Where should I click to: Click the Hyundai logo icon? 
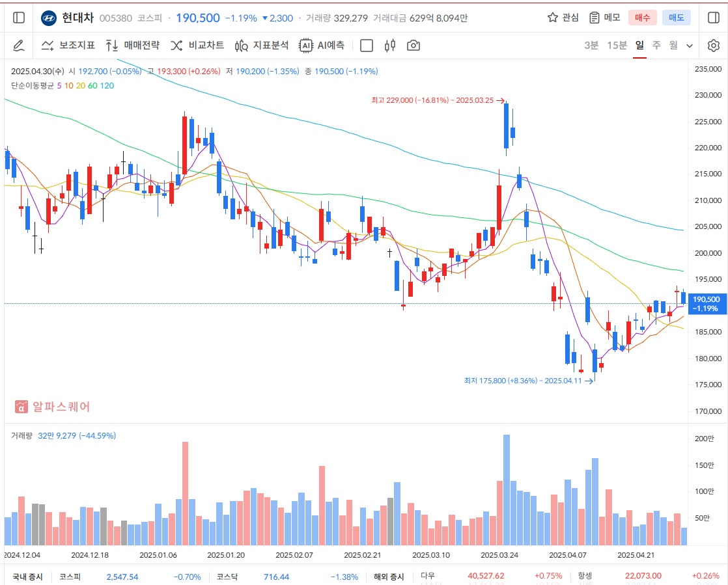tap(49, 18)
